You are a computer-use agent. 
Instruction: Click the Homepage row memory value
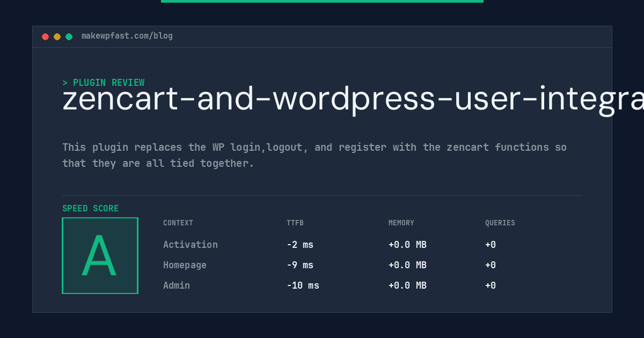tap(407, 265)
